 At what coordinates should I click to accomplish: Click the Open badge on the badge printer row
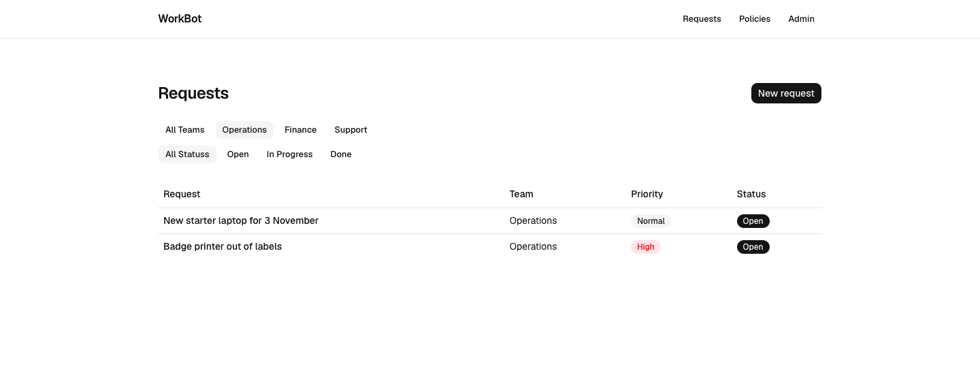click(753, 247)
